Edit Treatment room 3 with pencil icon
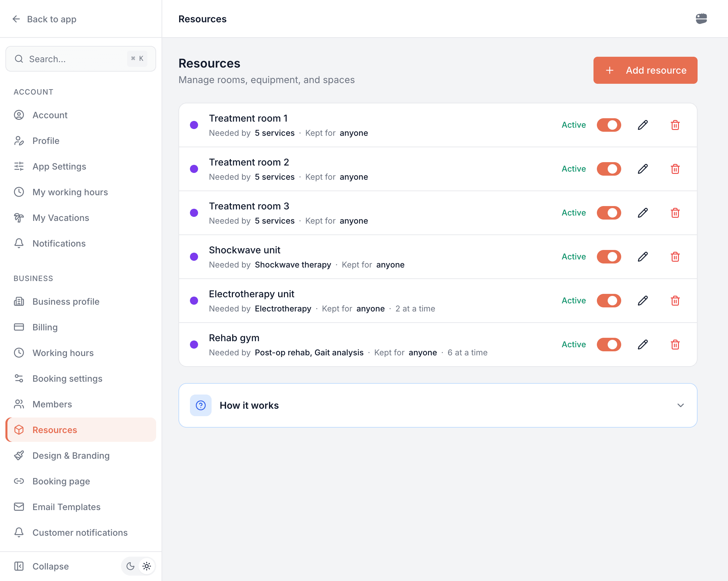The height and width of the screenshot is (581, 728). tap(643, 213)
